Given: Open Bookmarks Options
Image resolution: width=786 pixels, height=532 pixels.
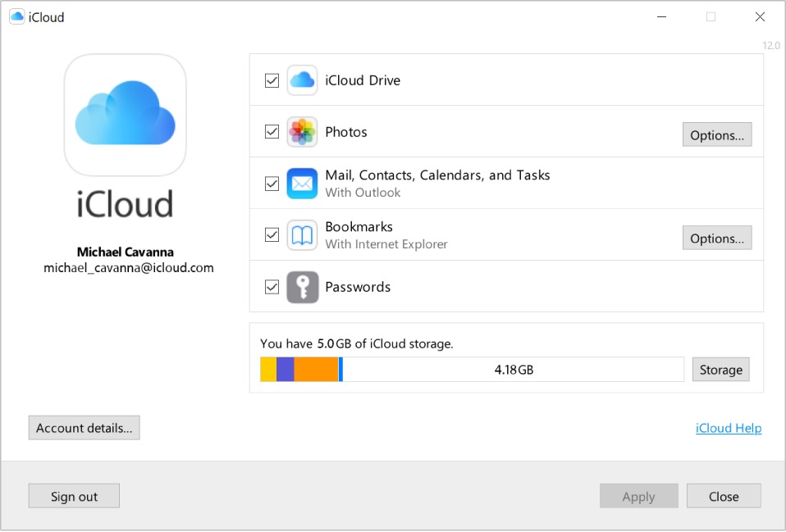Looking at the screenshot, I should 716,239.
